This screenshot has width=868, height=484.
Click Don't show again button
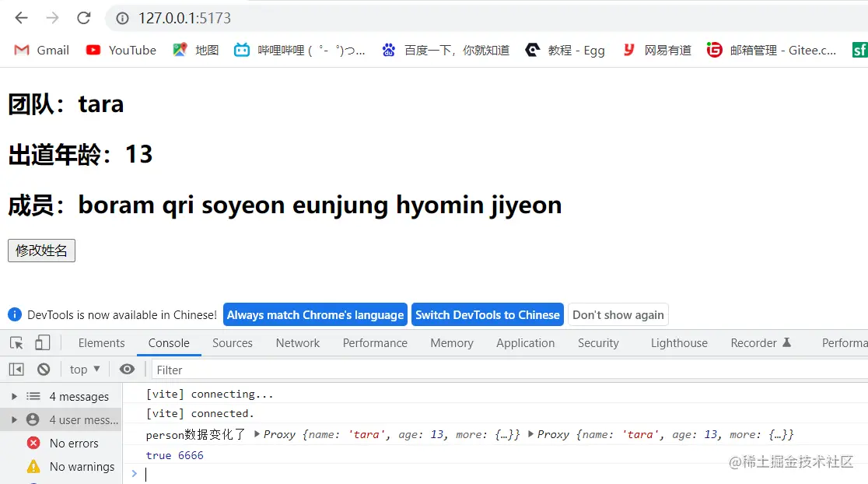pos(618,314)
